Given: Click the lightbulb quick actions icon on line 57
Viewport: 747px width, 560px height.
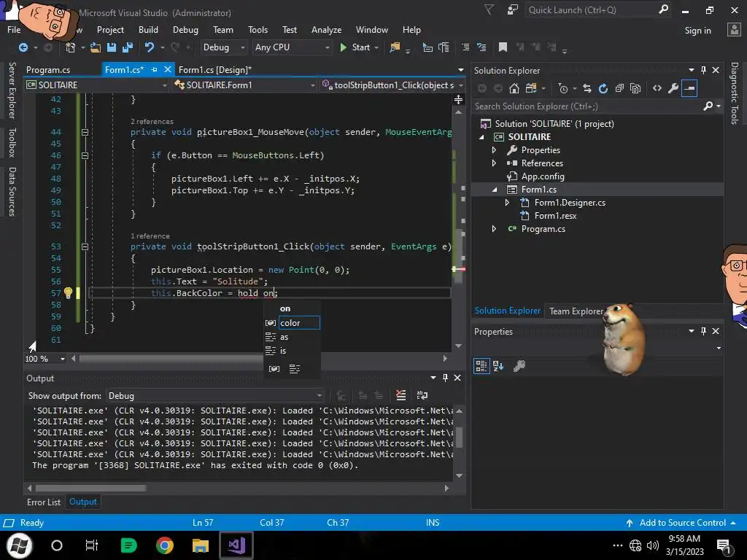Looking at the screenshot, I should 68,293.
